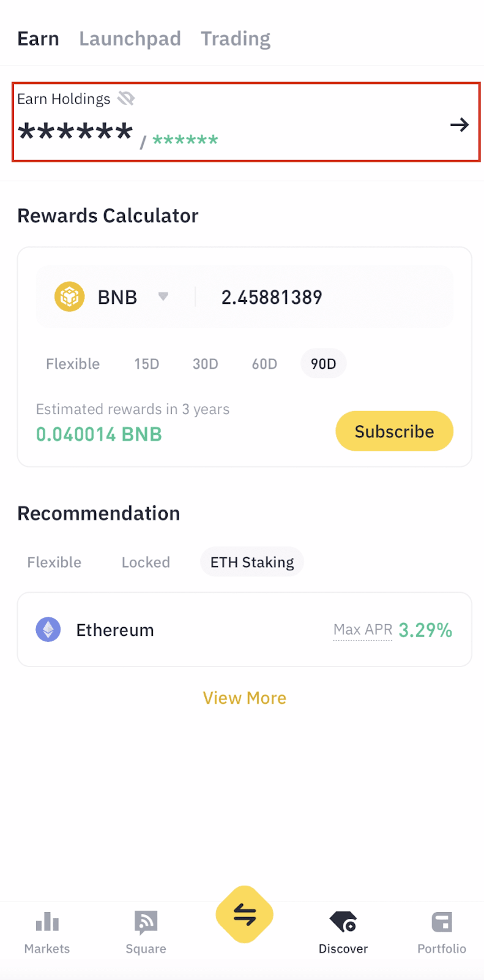Select the 30D duration option
Screen dimensions: 484x980
(206, 364)
